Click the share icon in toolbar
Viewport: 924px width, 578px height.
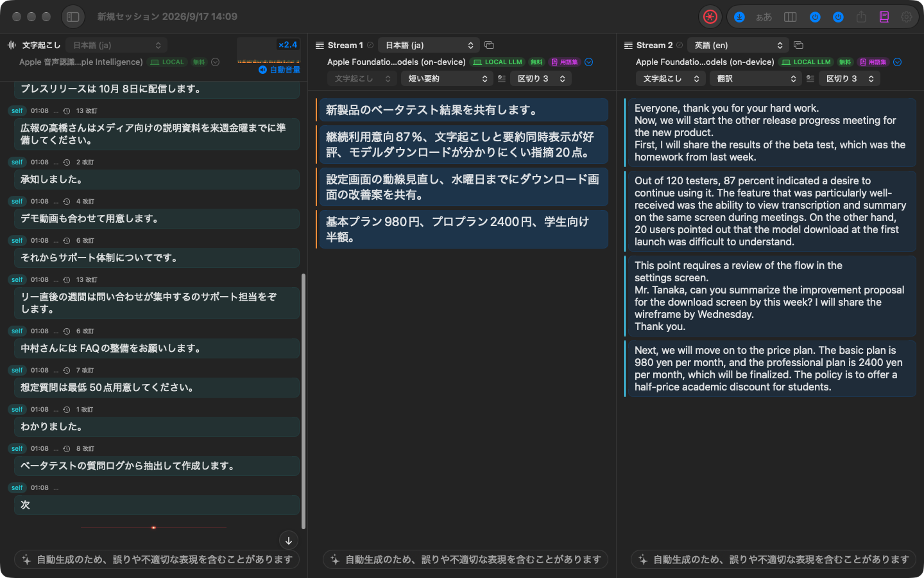(861, 17)
